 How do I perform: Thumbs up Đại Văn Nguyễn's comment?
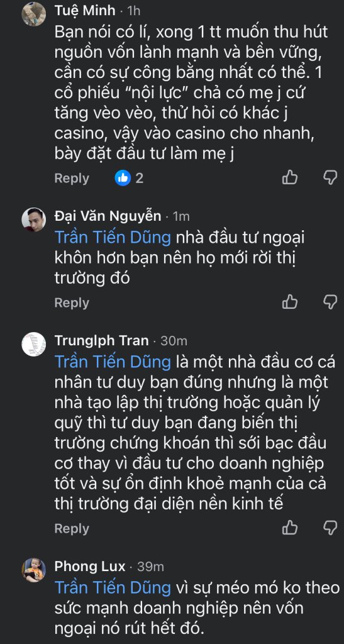[290, 302]
